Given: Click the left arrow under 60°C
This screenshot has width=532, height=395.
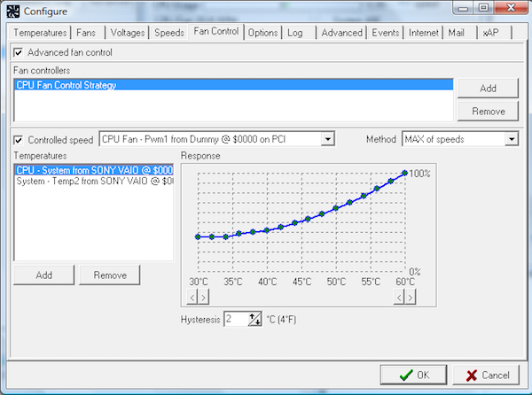Looking at the screenshot, I should [x=399, y=297].
